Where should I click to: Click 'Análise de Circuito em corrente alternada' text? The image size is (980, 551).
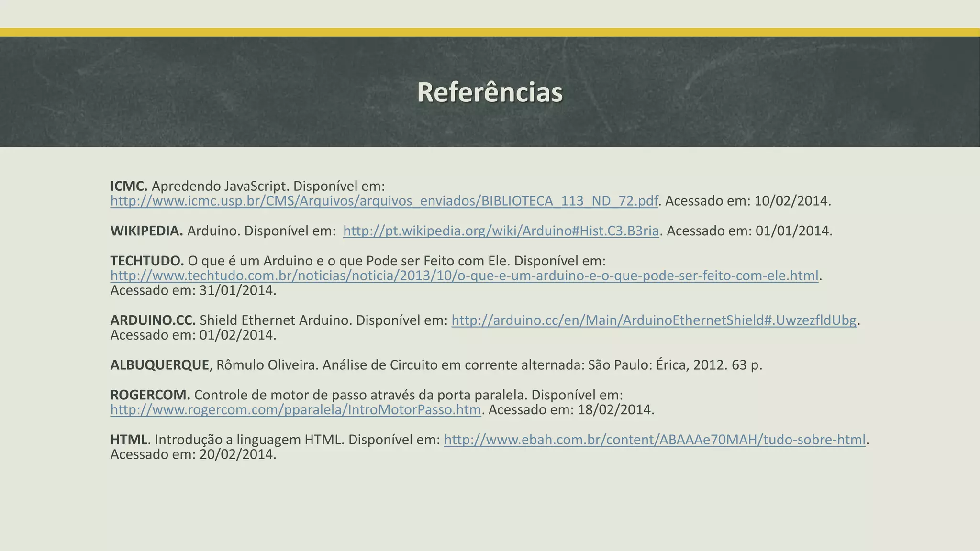(x=452, y=365)
